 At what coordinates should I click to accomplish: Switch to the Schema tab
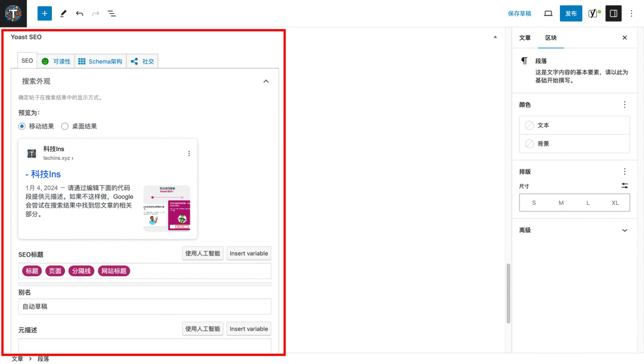coord(100,61)
